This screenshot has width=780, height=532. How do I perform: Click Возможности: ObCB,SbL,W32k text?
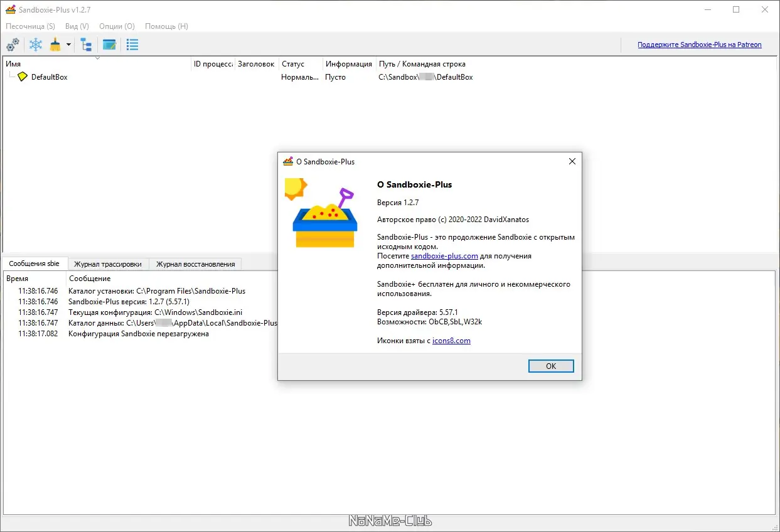click(429, 322)
